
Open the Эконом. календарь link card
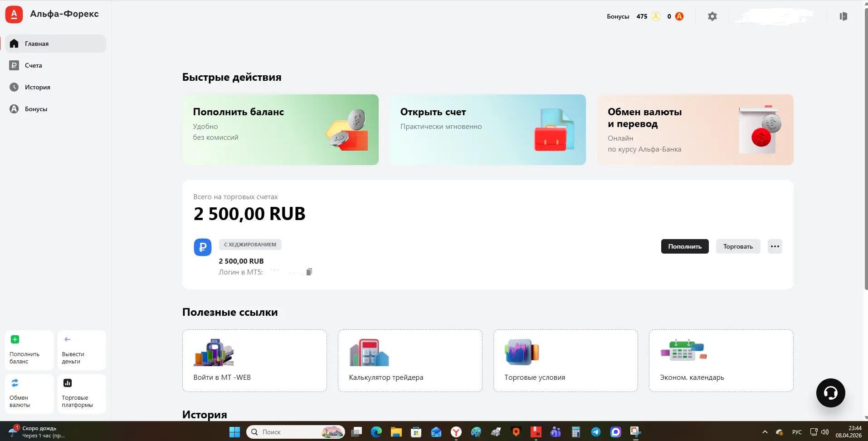pos(721,361)
